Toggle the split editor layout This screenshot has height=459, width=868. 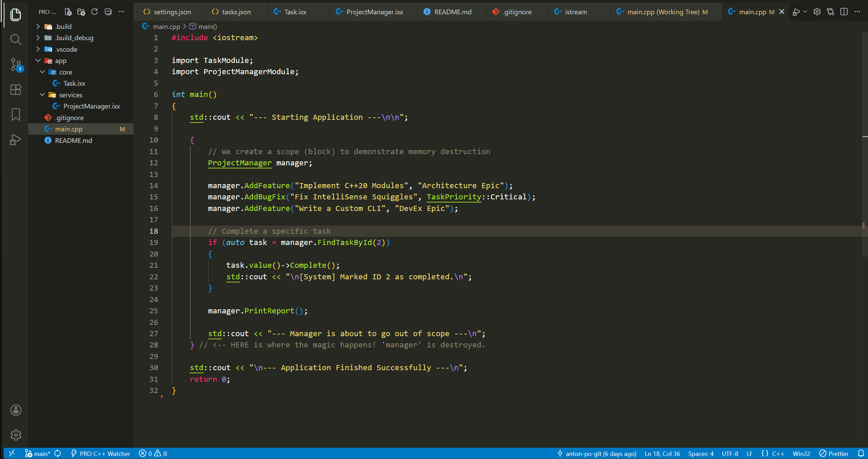844,12
